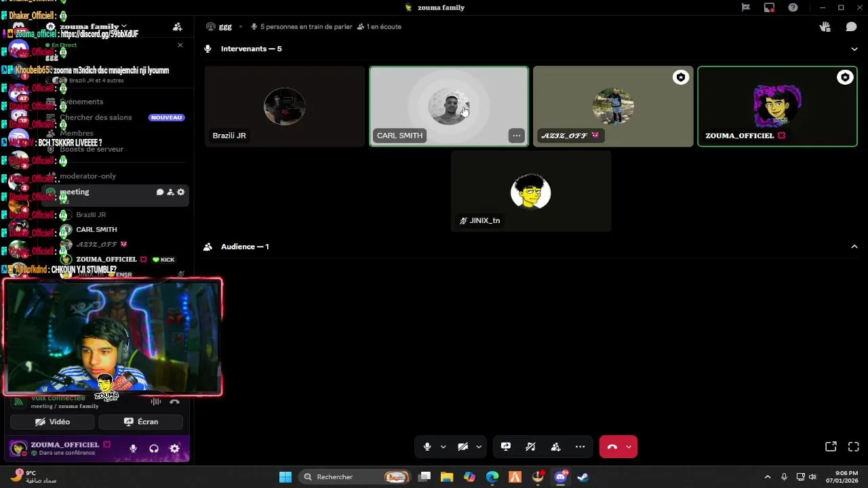The width and height of the screenshot is (868, 488).
Task: Click the flag icon in title bar
Action: point(746,7)
